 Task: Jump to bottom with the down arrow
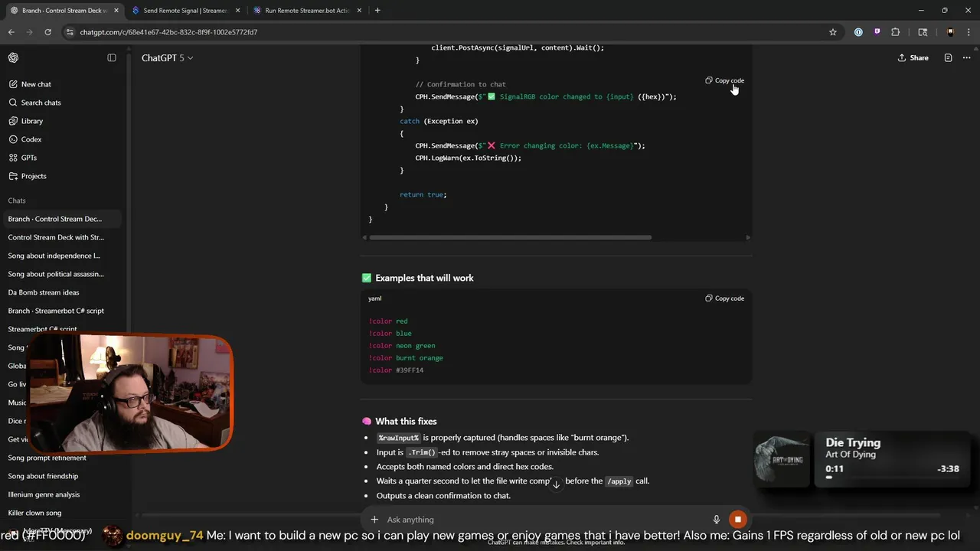pyautogui.click(x=557, y=484)
